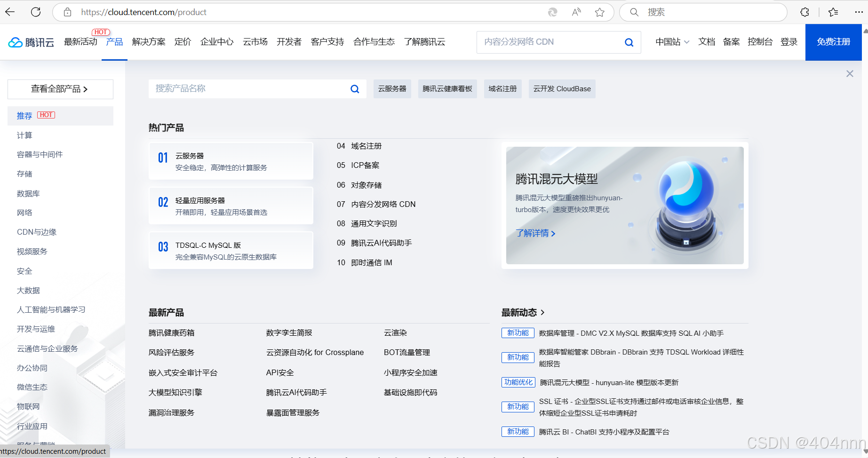
Task: Click the magnifier in the product name search
Action: [x=355, y=89]
